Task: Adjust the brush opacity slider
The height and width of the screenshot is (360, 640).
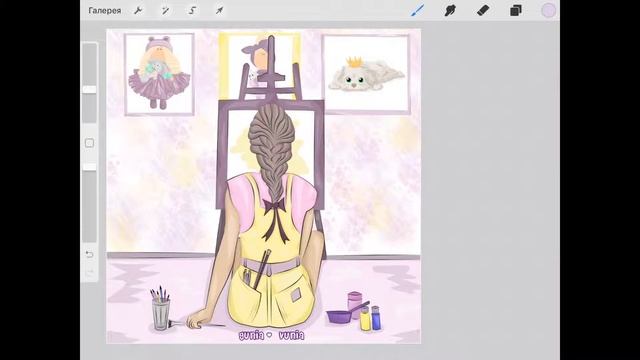Action: 90,167
